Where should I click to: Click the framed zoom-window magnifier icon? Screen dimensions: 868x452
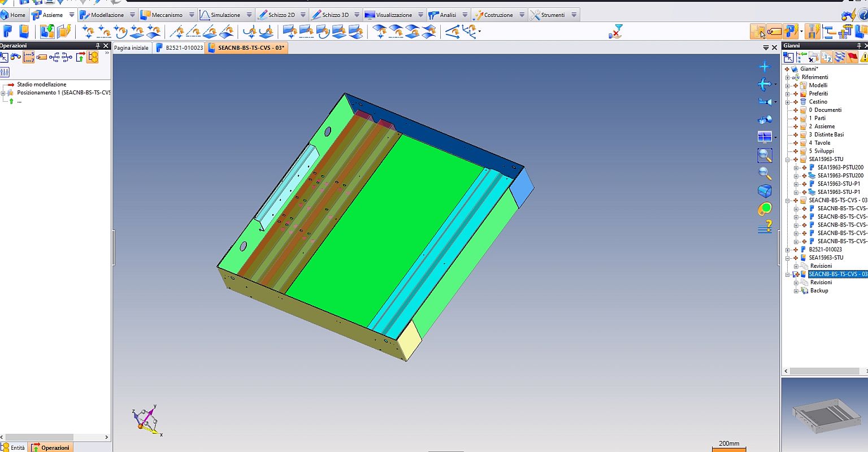pyautogui.click(x=765, y=155)
